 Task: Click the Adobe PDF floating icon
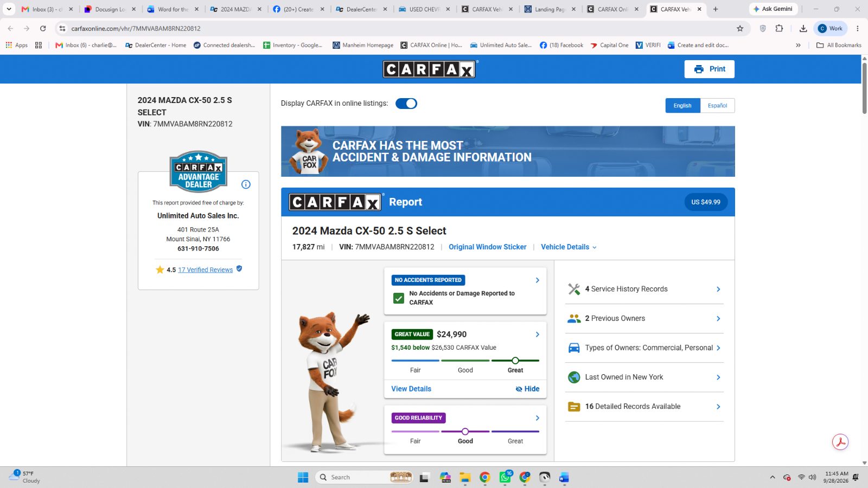840,442
